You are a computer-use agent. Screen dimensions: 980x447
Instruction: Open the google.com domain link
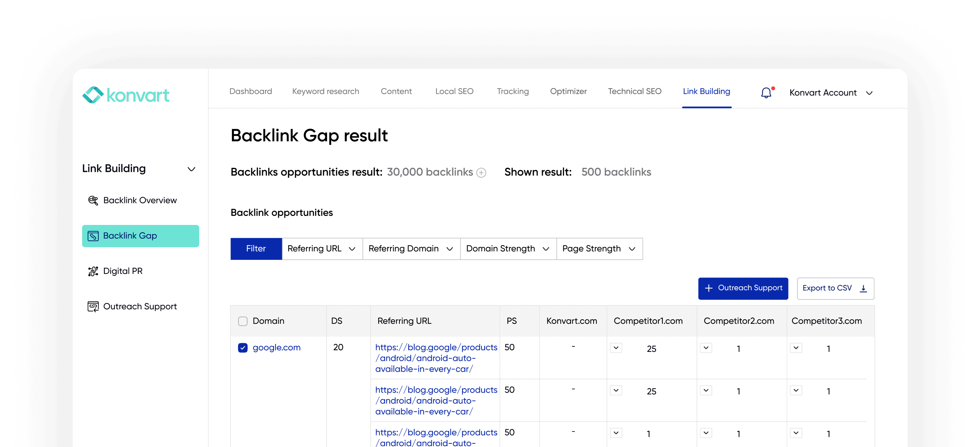[x=277, y=348]
